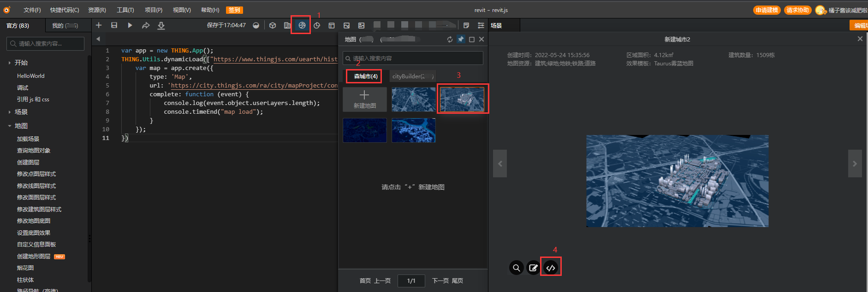The width and height of the screenshot is (868, 292).
Task: Open the pie chart panel icon
Action: pos(317,25)
